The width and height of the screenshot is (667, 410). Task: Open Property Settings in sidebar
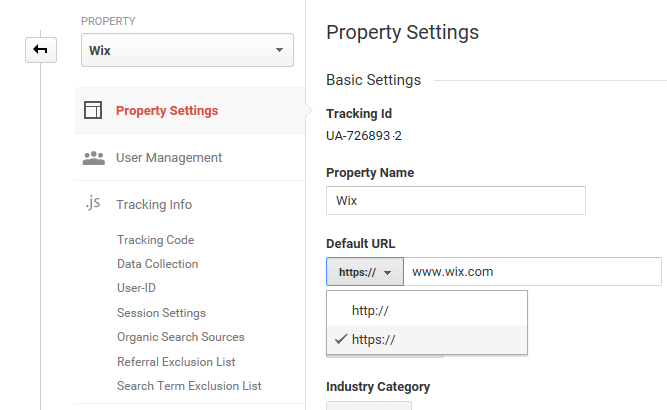[x=167, y=111]
